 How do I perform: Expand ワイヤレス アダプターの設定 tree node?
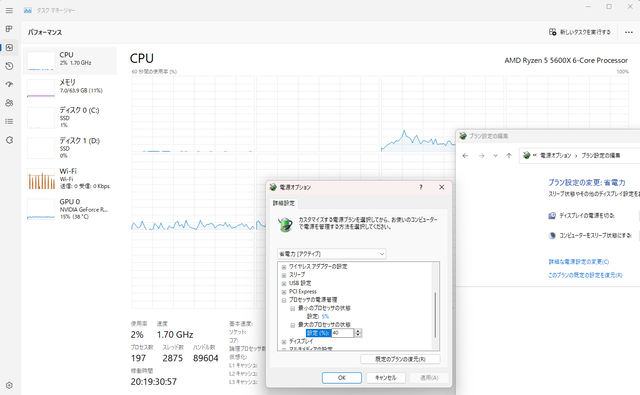click(284, 267)
